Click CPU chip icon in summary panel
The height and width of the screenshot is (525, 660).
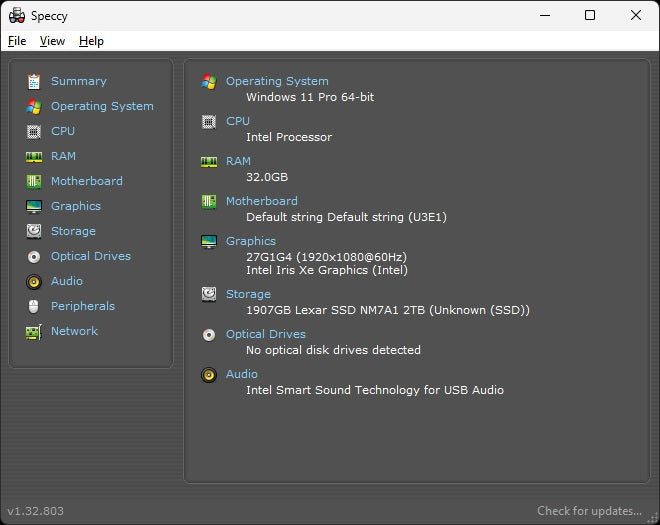tap(209, 122)
